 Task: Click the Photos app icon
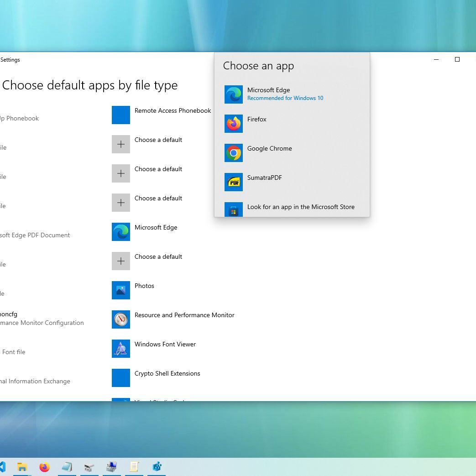pyautogui.click(x=121, y=290)
